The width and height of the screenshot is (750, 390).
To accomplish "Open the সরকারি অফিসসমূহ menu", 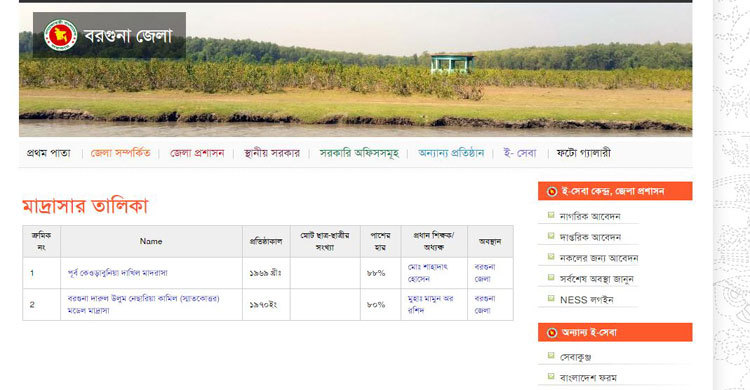I will [x=359, y=153].
